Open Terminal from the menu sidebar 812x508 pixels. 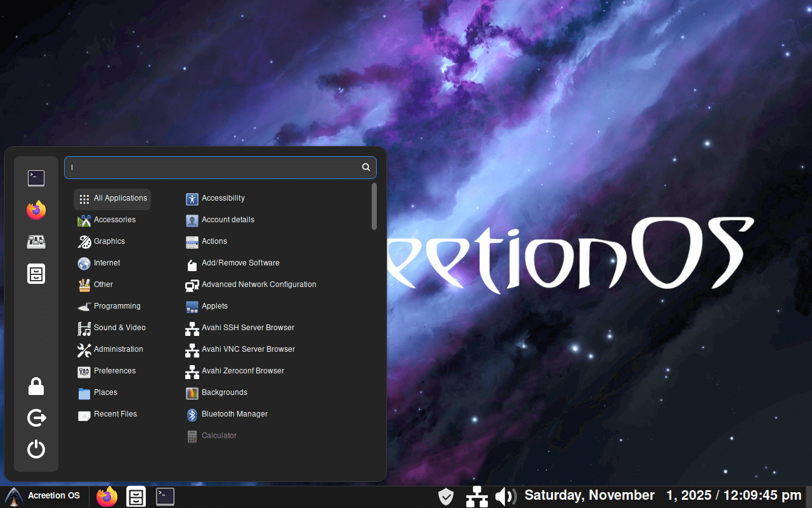point(36,178)
